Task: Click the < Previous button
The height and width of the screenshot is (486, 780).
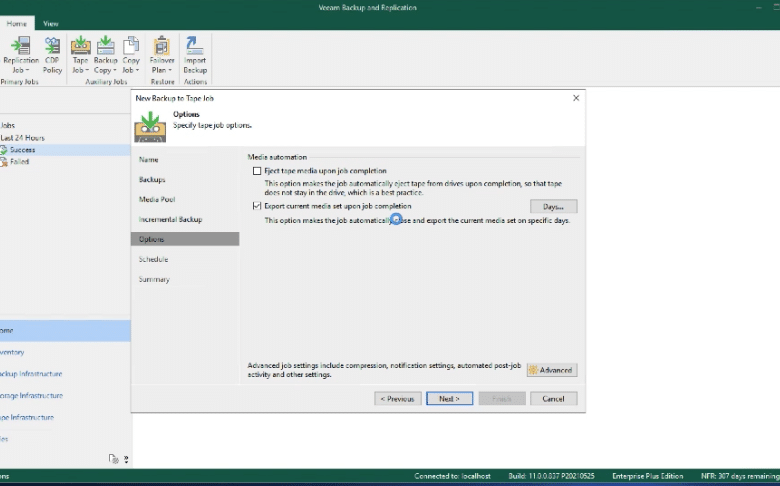Action: [x=398, y=399]
